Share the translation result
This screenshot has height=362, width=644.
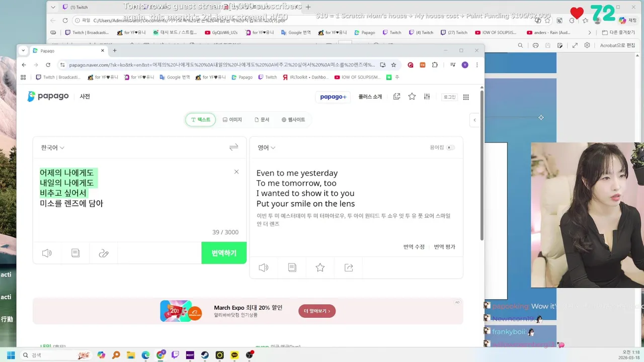349,268
